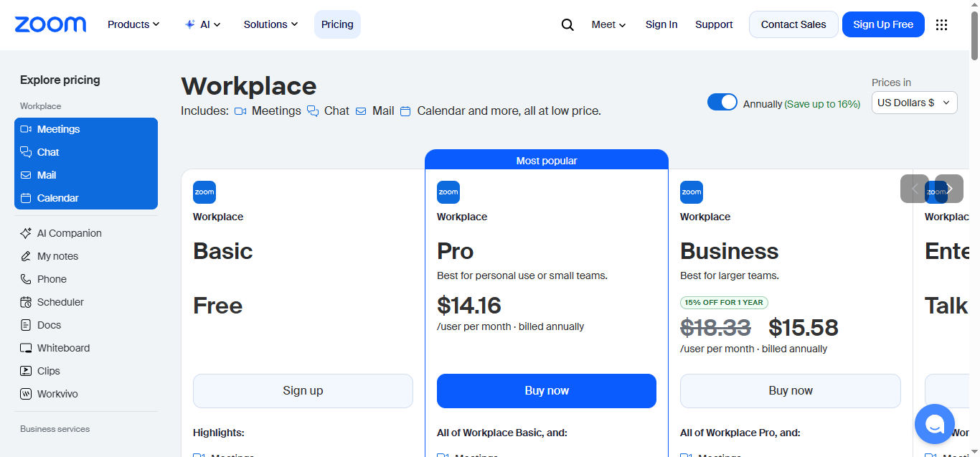Click the AI Companion sparkle icon
Viewport: 980px width, 457px height.
[x=26, y=233]
